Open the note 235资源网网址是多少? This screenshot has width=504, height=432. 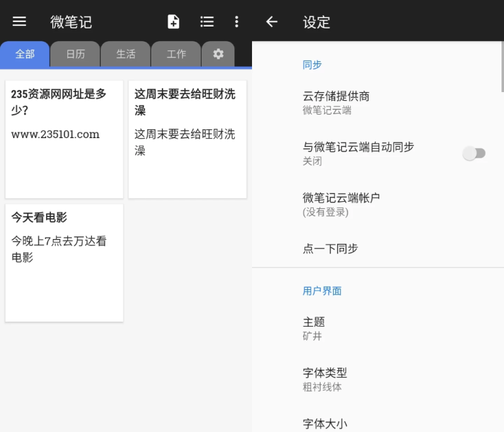pos(64,139)
